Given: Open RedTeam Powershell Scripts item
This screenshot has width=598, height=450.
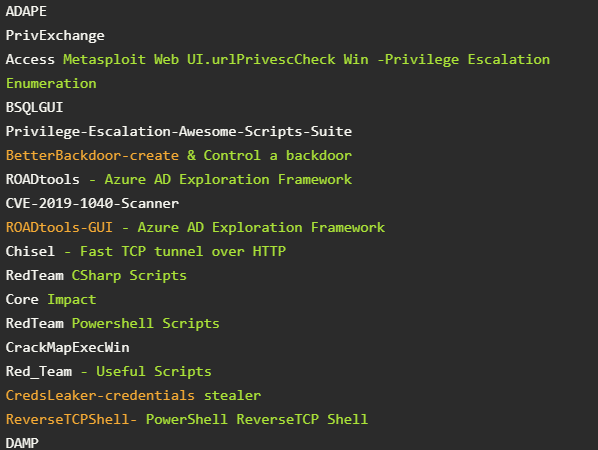Looking at the screenshot, I should 113,324.
